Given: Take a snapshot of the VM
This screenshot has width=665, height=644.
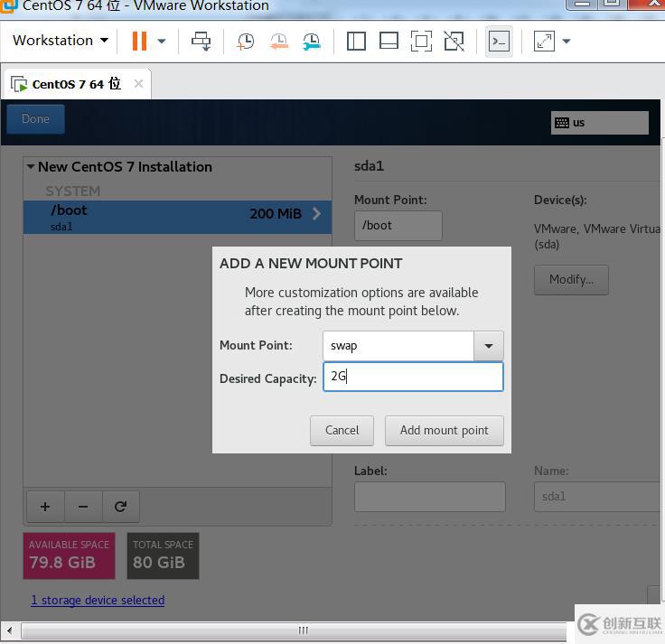Looking at the screenshot, I should click(x=245, y=42).
